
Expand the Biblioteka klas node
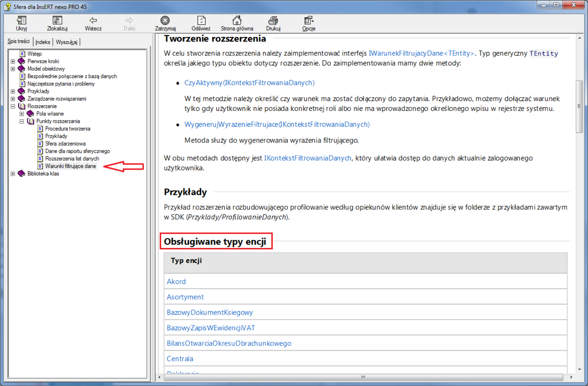pyautogui.click(x=13, y=174)
